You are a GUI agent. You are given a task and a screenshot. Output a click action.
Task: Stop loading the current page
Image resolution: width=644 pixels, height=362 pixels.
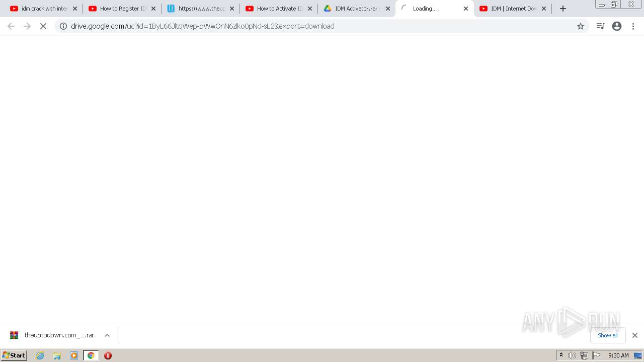43,26
